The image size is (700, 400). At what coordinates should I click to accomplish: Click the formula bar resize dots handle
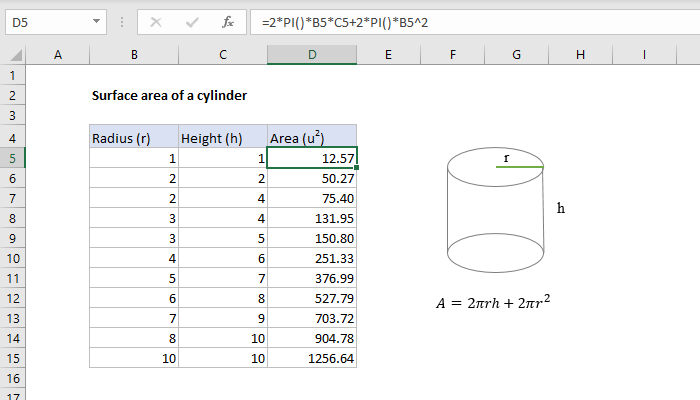pyautogui.click(x=122, y=22)
